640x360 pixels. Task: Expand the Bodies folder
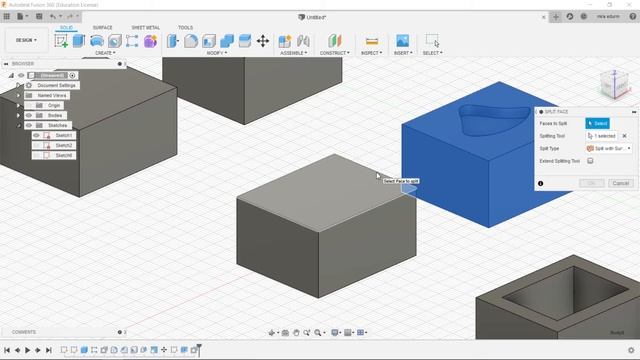click(x=18, y=116)
